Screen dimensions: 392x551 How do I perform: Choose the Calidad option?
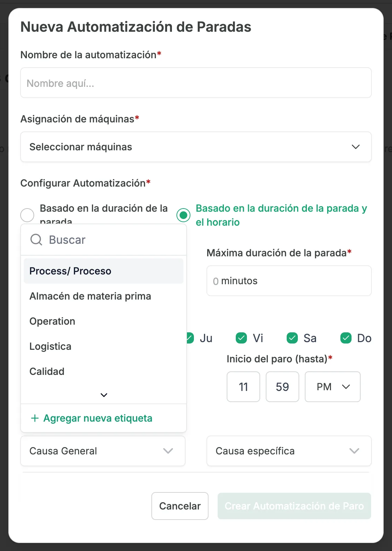pyautogui.click(x=104, y=371)
